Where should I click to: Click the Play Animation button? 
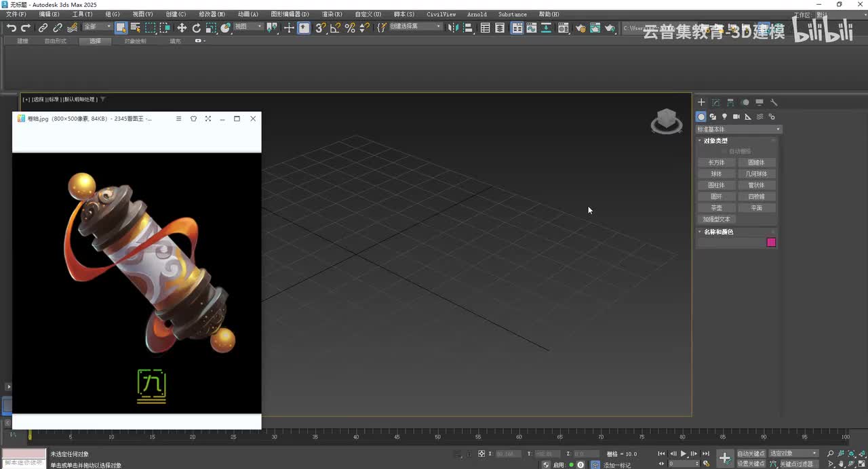pos(684,453)
